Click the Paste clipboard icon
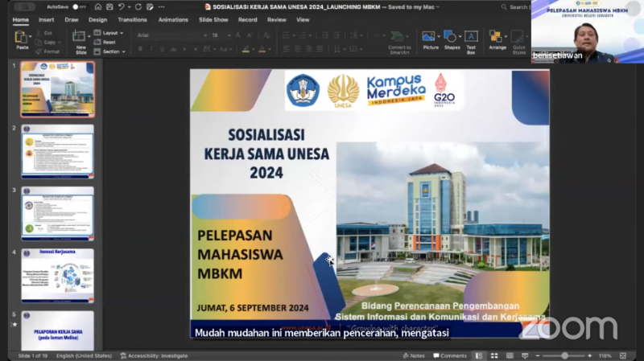The image size is (644, 361). [x=21, y=37]
